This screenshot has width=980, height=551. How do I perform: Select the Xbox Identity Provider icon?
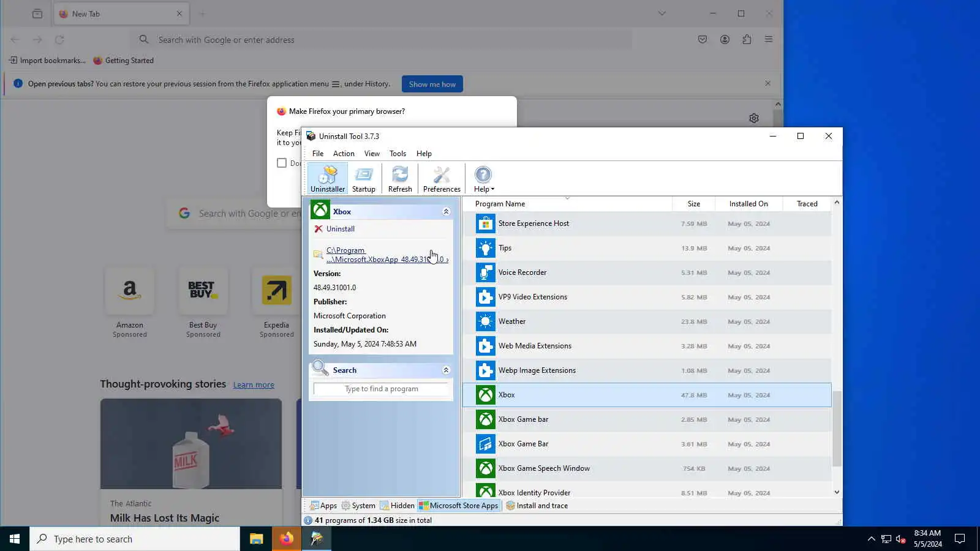(x=486, y=490)
